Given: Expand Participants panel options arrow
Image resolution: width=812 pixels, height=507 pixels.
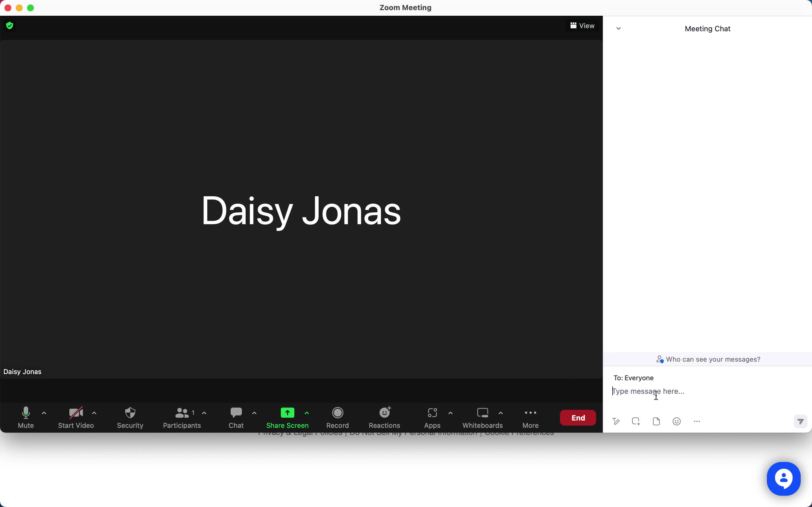Looking at the screenshot, I should coord(204,413).
